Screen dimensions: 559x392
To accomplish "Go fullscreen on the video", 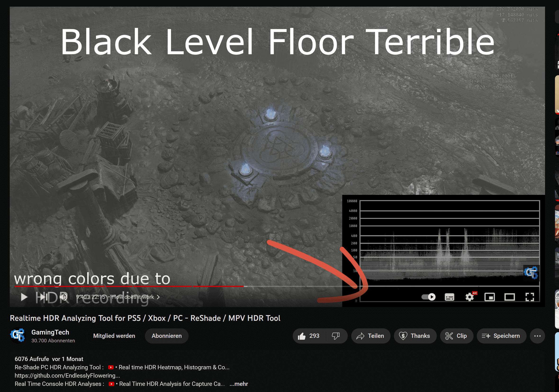I will coord(530,297).
